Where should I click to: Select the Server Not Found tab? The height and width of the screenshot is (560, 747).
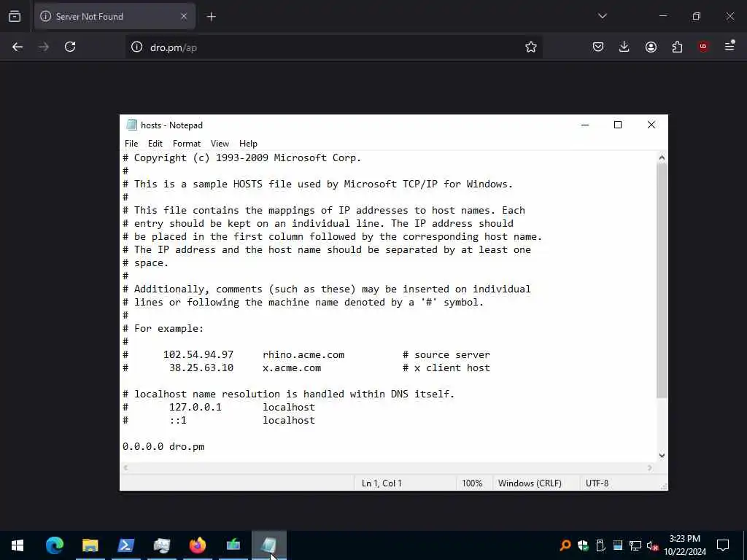[115, 17]
